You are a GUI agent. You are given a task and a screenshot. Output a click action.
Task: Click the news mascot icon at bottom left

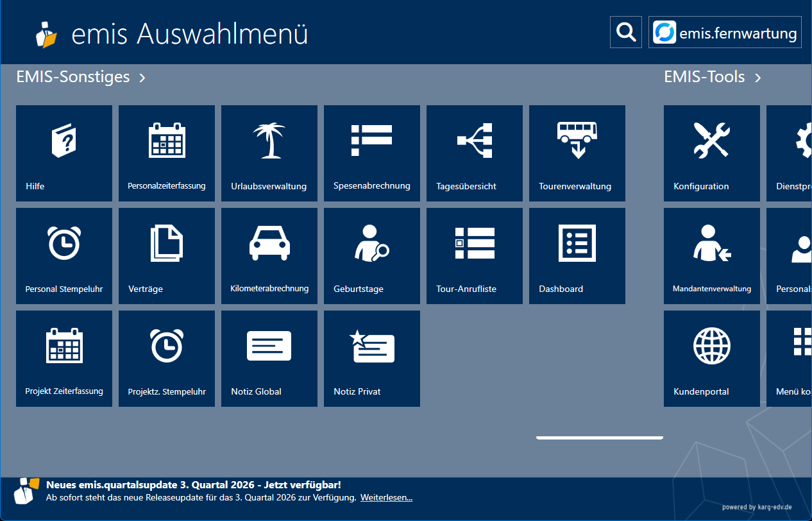coord(26,491)
